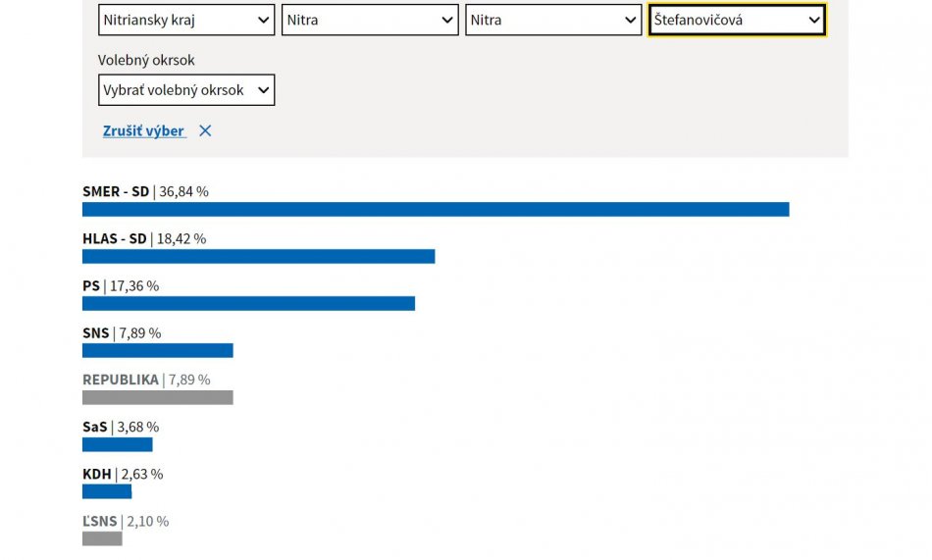932x560 pixels.
Task: Click the Zrušiť výber link
Action: pyautogui.click(x=144, y=131)
